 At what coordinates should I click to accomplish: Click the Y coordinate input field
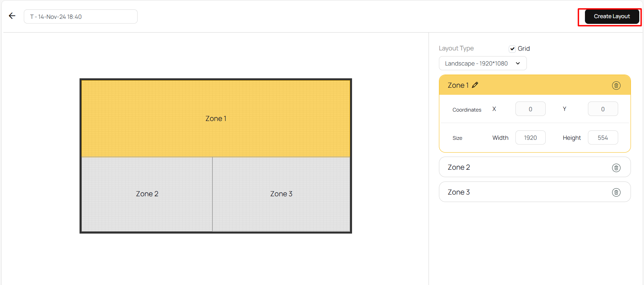coord(602,109)
